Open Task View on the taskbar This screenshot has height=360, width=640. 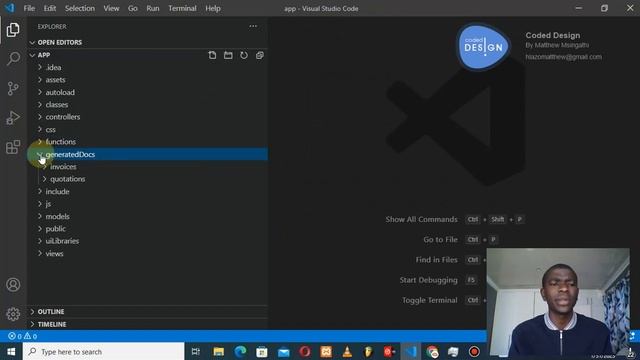(196, 351)
